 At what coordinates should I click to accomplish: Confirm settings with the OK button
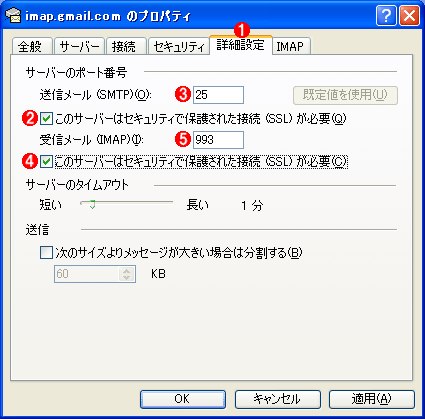tap(183, 399)
